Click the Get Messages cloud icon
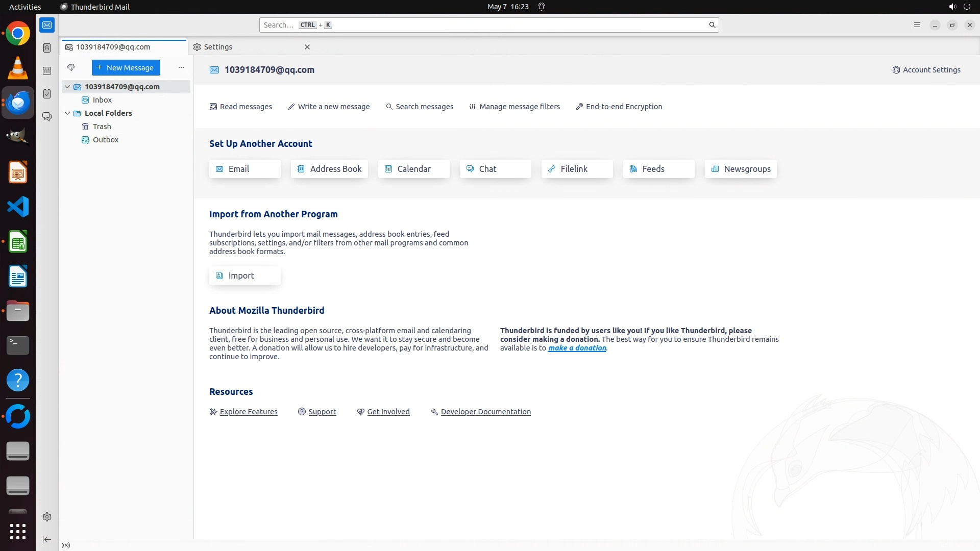Screen dimensions: 980x551 click(71, 67)
